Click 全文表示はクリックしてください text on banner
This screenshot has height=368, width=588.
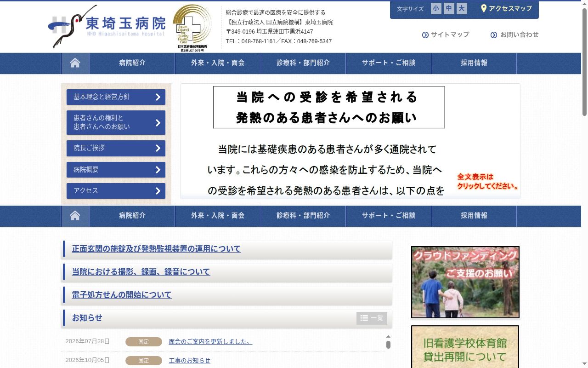488,181
